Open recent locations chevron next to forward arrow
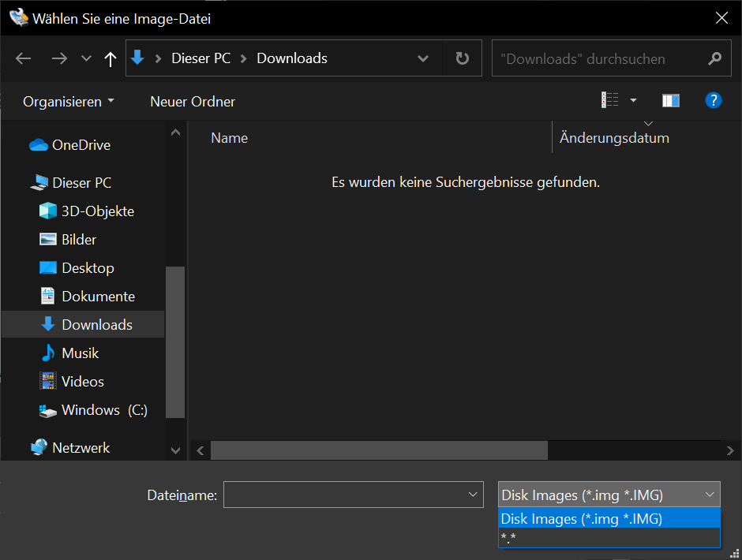742x560 pixels. 86,58
